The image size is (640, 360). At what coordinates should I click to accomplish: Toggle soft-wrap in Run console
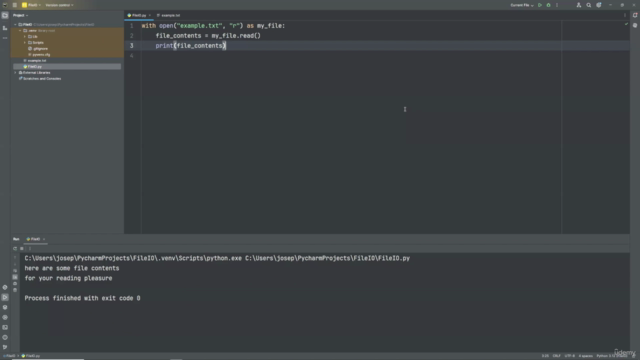[15, 271]
